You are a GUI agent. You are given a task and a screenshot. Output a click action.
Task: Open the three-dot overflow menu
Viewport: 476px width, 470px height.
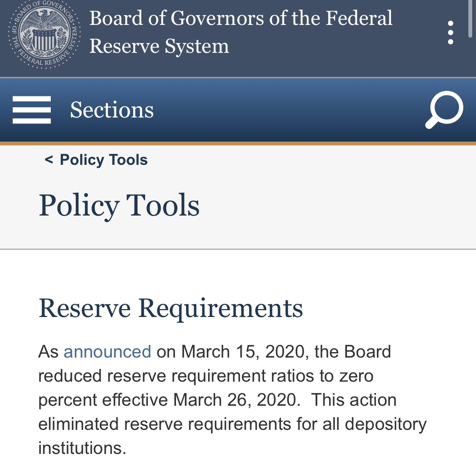tap(451, 33)
